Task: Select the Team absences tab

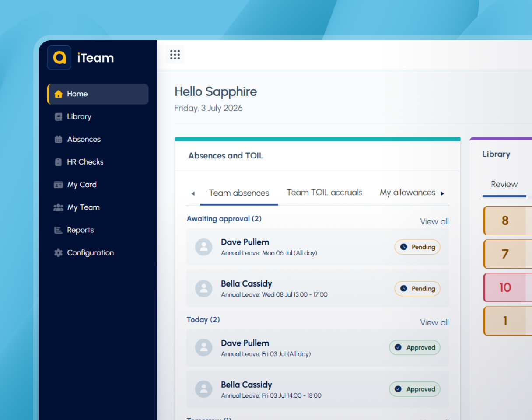Action: (x=239, y=193)
